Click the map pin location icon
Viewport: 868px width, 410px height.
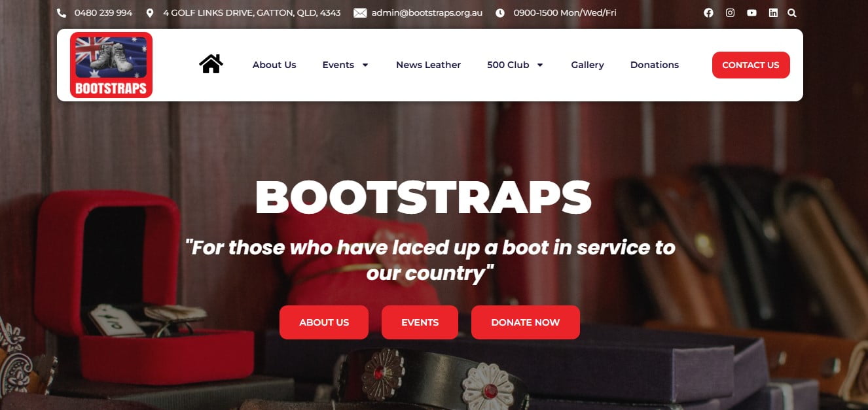click(x=150, y=12)
